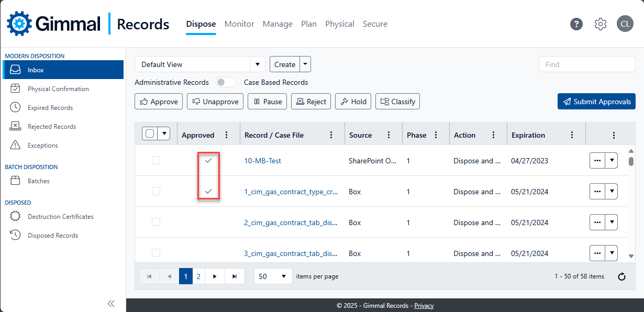Image resolution: width=644 pixels, height=312 pixels.
Task: Open Approved column options menu
Action: click(226, 135)
